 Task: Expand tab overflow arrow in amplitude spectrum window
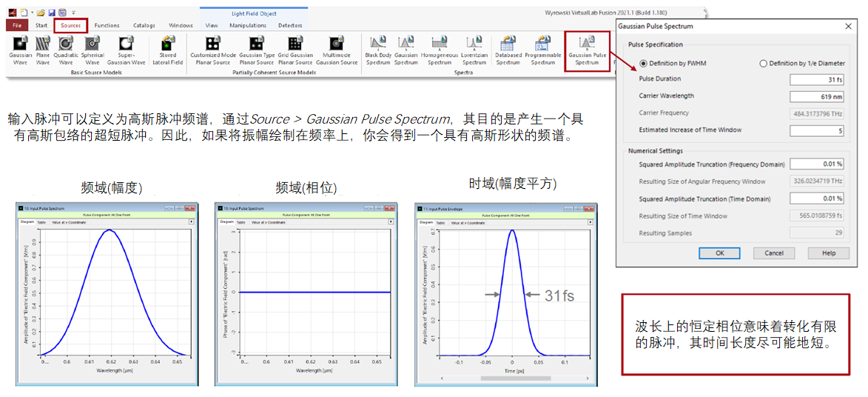tap(192, 221)
